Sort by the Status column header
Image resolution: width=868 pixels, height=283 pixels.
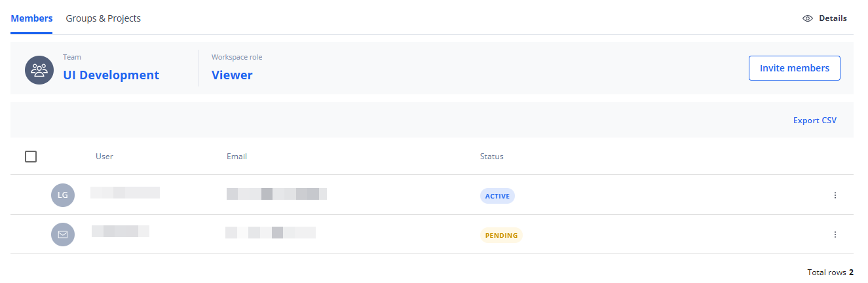(491, 157)
